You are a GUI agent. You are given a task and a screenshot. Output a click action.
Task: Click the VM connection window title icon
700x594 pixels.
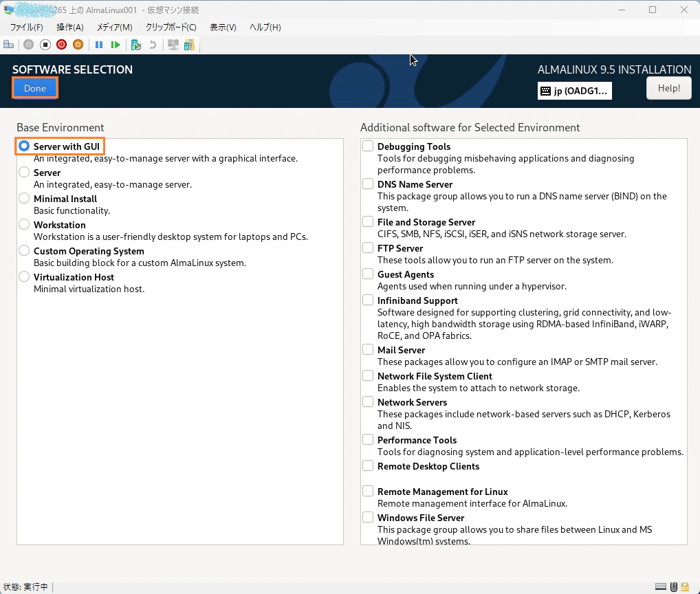point(9,10)
